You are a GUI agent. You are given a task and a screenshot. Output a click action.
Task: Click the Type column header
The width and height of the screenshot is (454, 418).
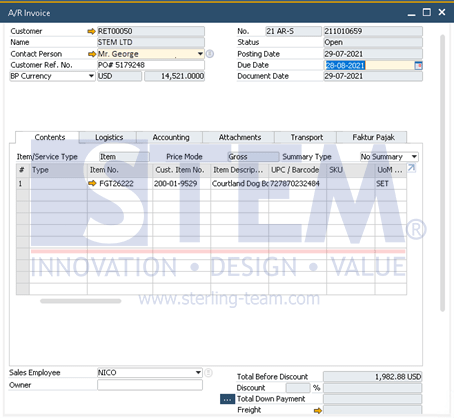(x=59, y=170)
